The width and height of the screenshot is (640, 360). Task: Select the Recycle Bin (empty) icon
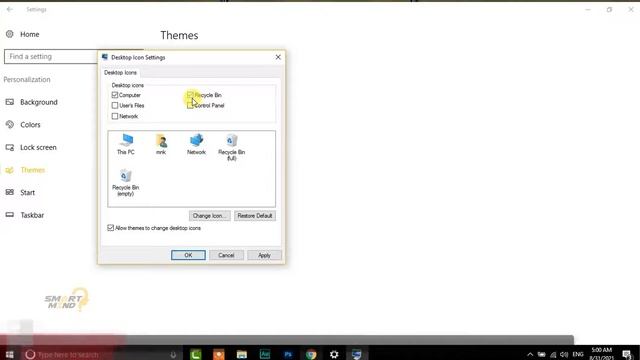point(126,182)
